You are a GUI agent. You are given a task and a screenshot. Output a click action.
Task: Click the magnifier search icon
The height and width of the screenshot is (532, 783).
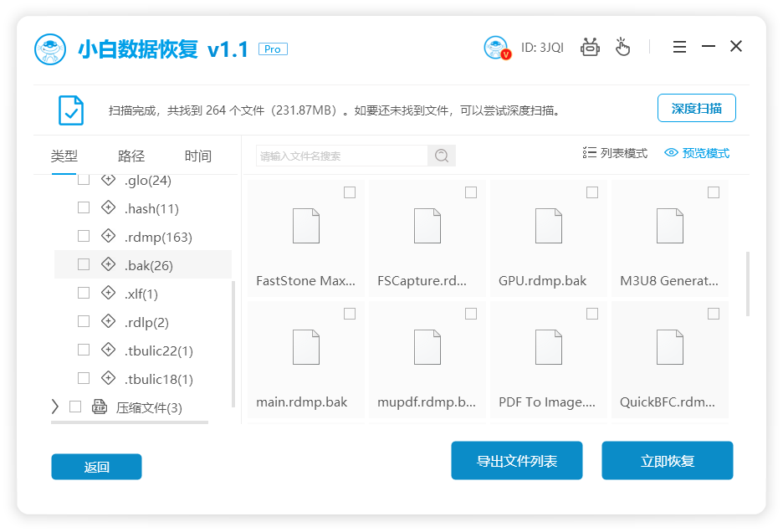point(442,156)
